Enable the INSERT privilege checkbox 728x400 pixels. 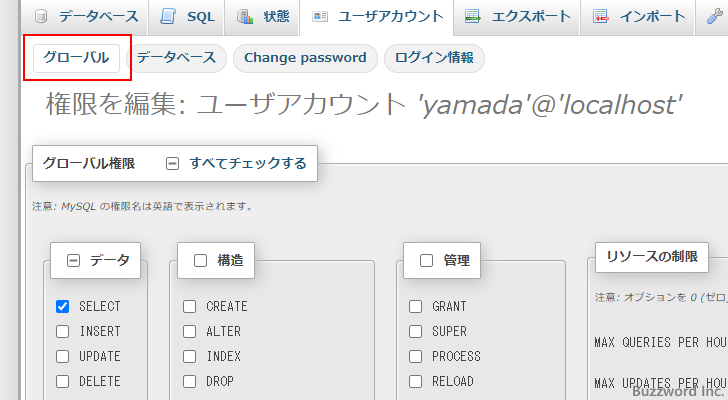tap(63, 332)
